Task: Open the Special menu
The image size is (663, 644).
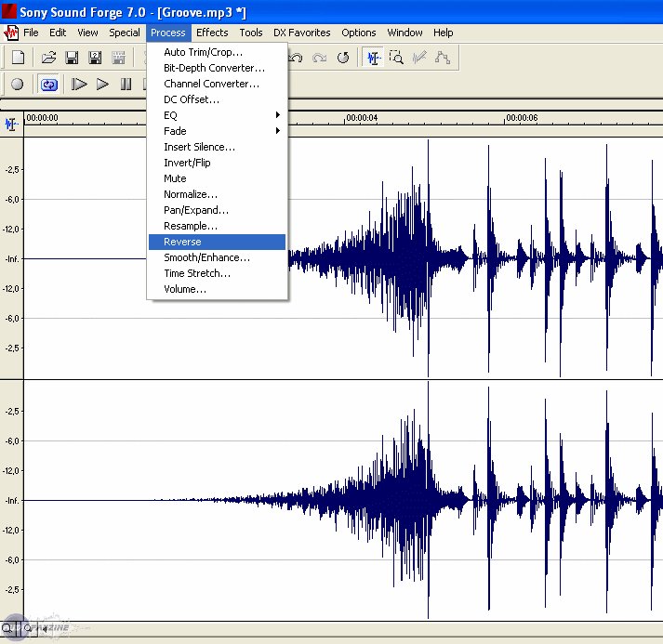Action: (x=125, y=33)
